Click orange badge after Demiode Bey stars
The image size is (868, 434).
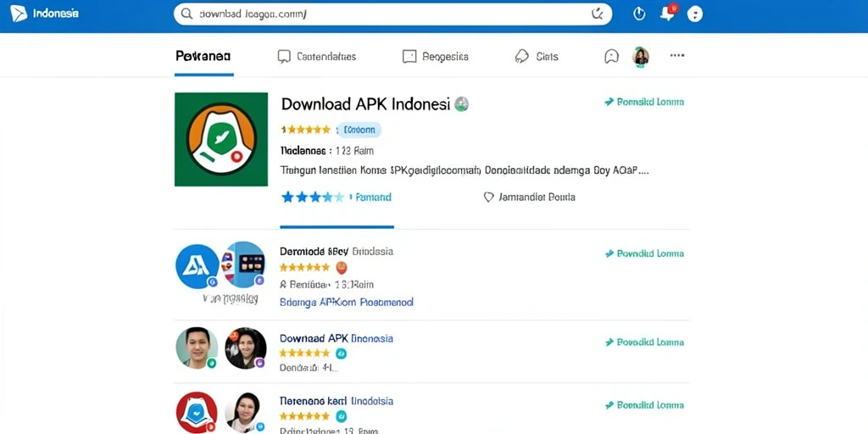342,268
